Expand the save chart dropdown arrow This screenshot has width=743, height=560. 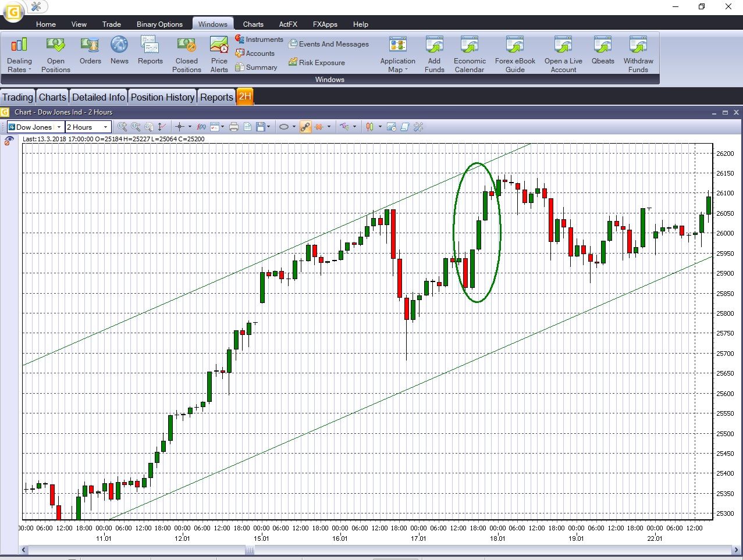tap(269, 127)
